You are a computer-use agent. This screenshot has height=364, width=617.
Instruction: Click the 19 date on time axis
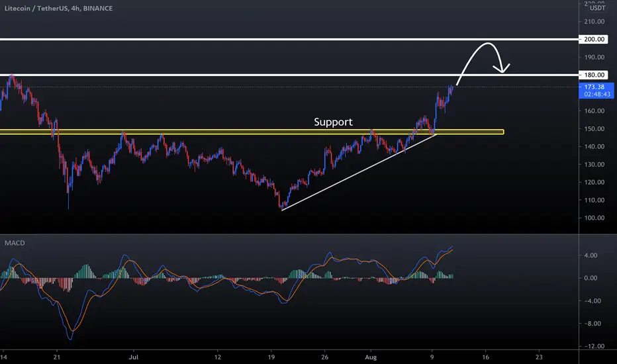point(271,357)
